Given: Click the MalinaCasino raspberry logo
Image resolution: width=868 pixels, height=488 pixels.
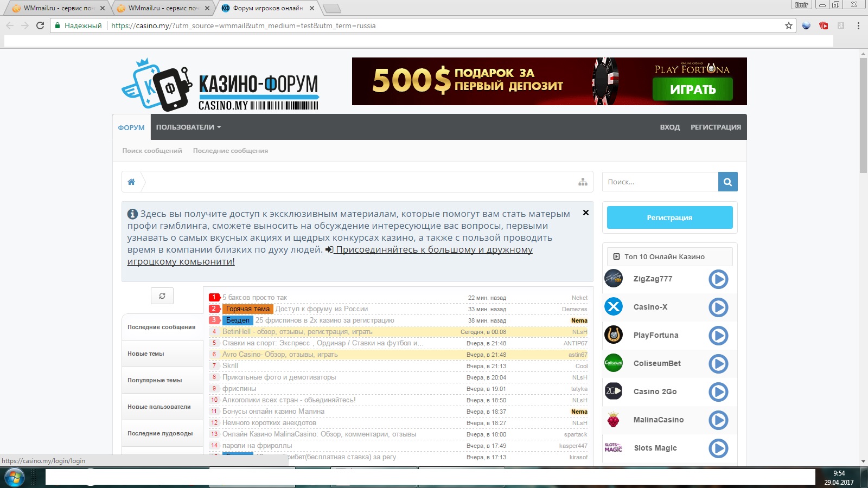Looking at the screenshot, I should tap(614, 420).
